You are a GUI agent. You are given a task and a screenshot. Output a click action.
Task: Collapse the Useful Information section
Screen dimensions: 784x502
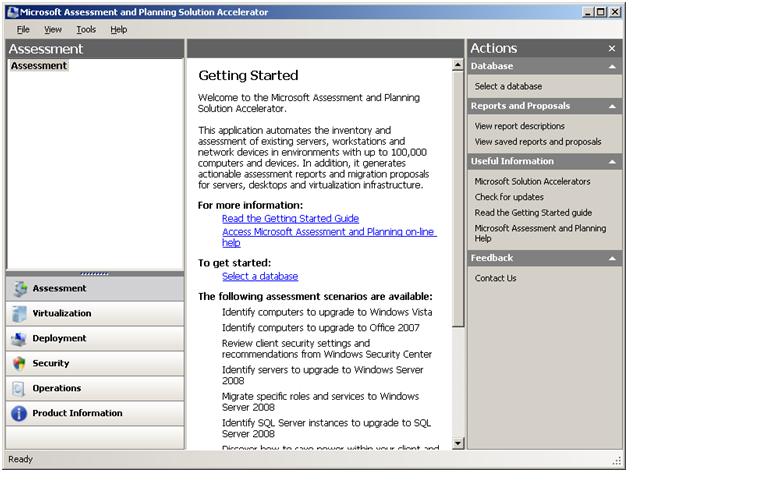pos(612,161)
